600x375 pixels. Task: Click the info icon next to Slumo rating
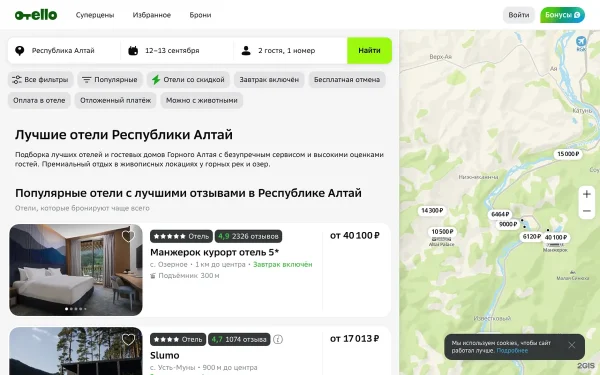[278, 339]
